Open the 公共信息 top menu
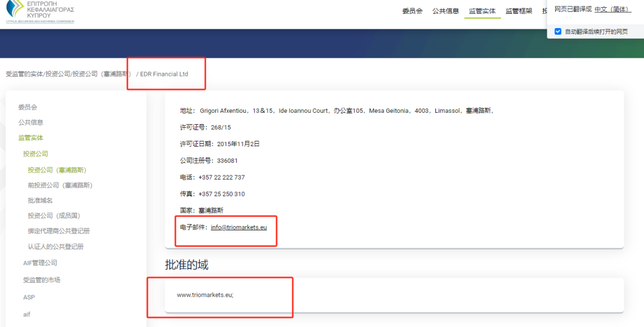644x327 pixels. (x=445, y=11)
